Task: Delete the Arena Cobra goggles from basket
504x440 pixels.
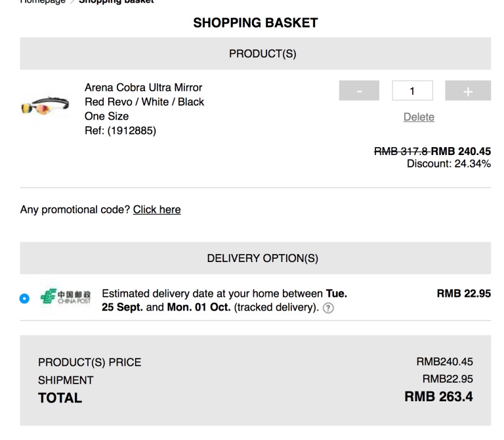Action: 419,117
